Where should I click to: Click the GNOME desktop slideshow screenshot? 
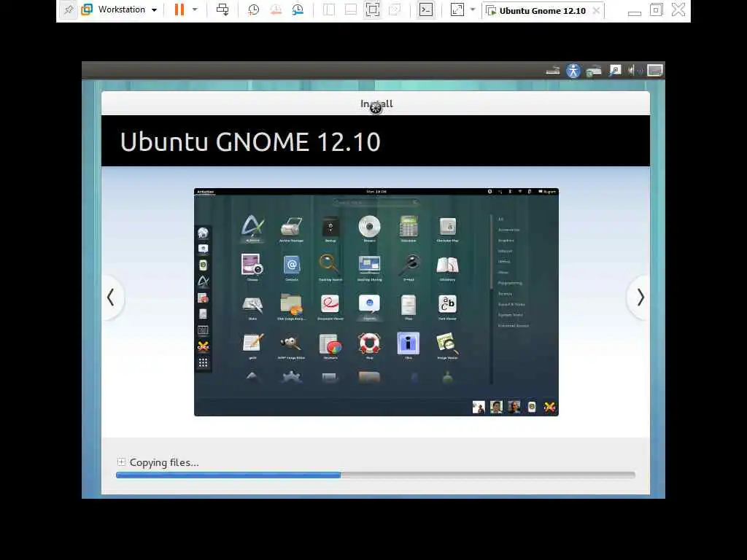376,302
